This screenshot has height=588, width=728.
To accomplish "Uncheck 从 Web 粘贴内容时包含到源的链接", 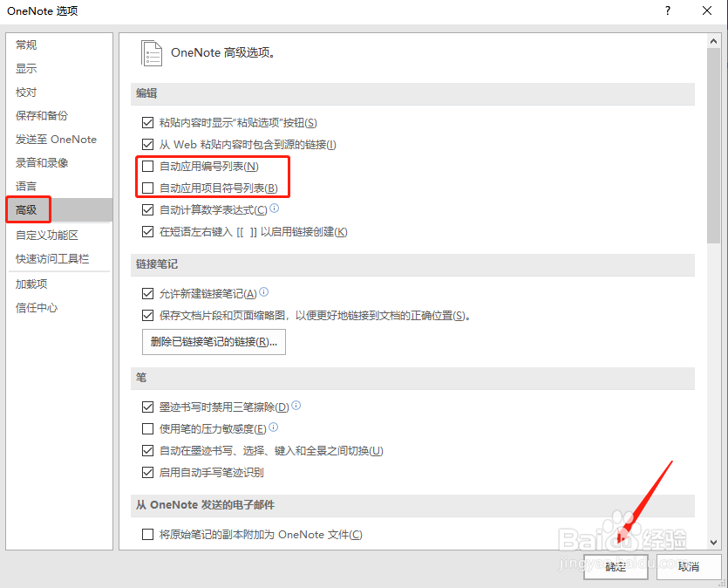I will [147, 145].
